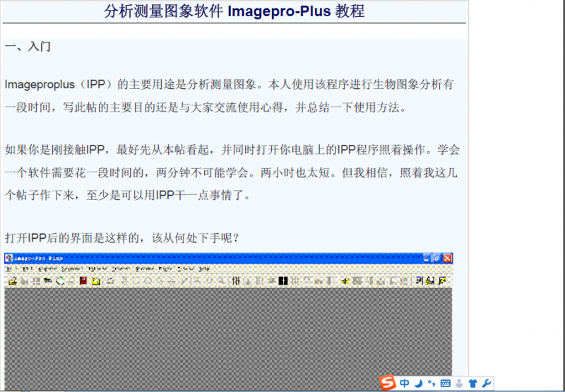
Task: Click the red floppy-disk icon in the Image-Pro toolbar
Action: tap(83, 280)
